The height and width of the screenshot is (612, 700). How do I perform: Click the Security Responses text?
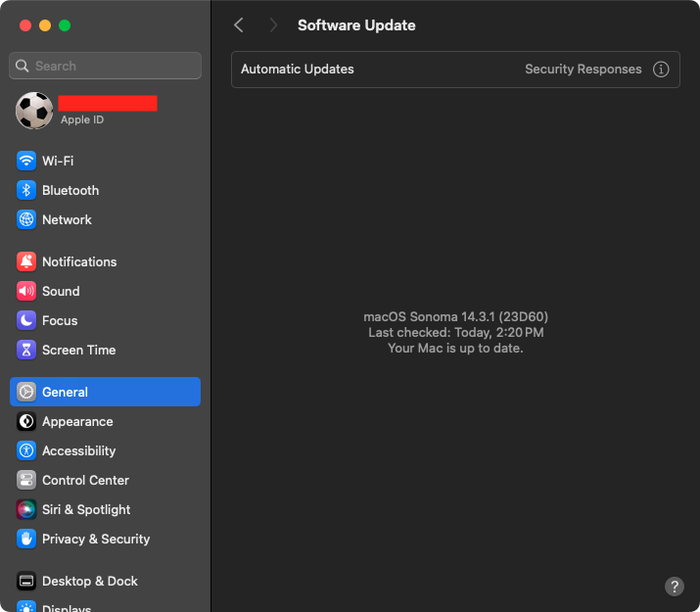coord(583,70)
